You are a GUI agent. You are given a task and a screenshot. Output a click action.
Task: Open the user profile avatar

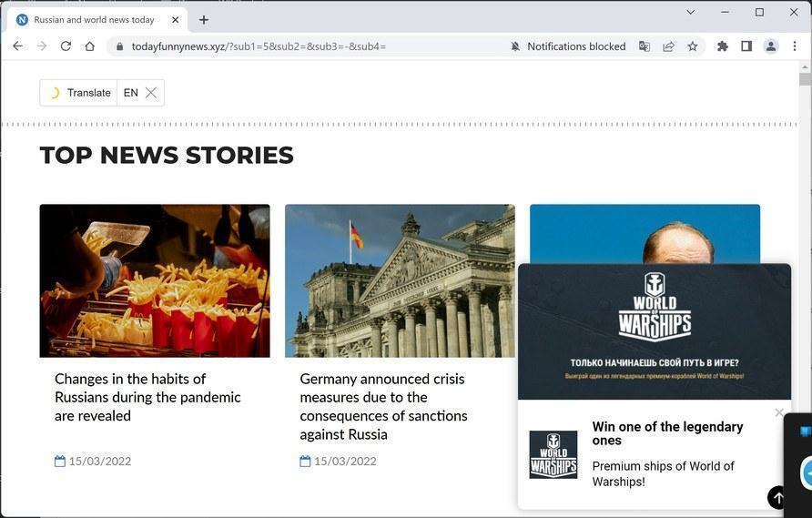pos(770,46)
